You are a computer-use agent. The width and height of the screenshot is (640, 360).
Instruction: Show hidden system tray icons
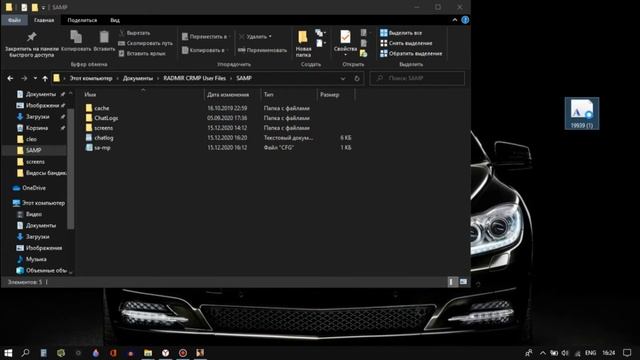pos(542,353)
